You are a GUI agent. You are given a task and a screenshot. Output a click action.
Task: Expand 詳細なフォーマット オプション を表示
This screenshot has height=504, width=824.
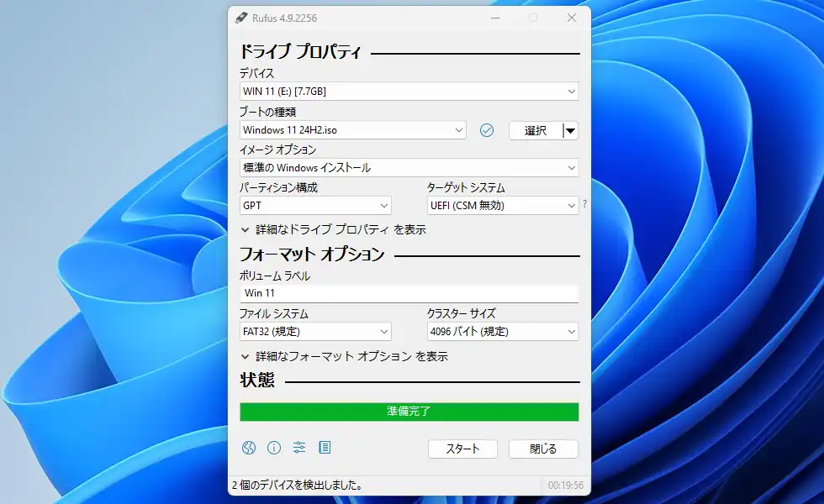pos(344,356)
